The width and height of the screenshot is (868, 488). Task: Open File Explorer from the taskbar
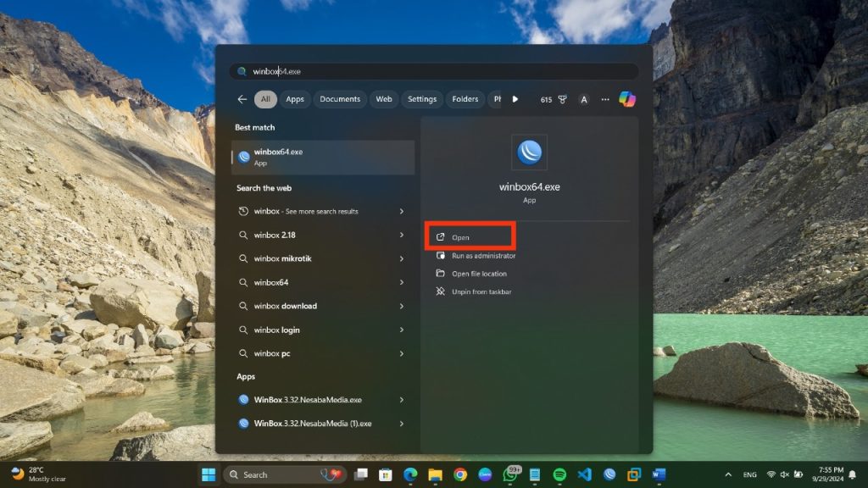click(435, 474)
